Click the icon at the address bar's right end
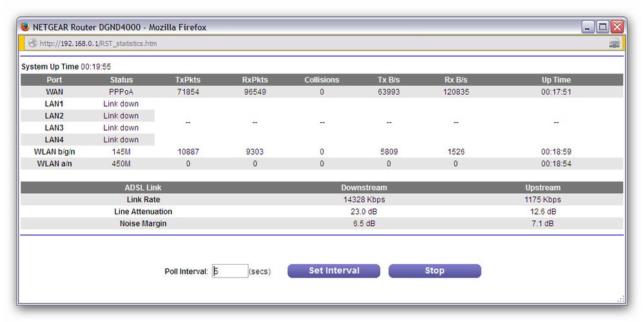This screenshot has width=644, height=322. pos(614,43)
